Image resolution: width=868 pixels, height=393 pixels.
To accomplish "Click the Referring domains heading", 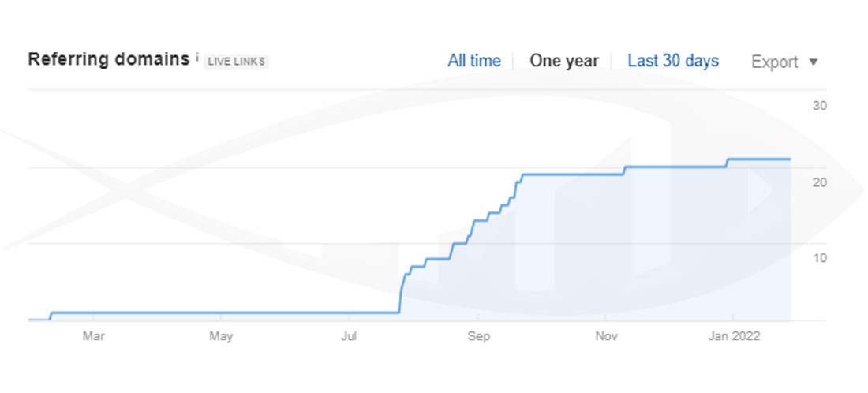I will [108, 59].
